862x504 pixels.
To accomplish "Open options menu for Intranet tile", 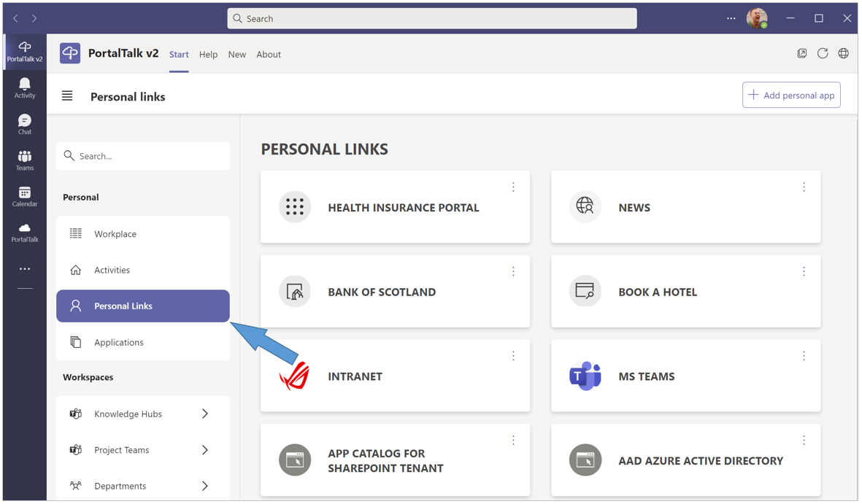I will [x=513, y=356].
